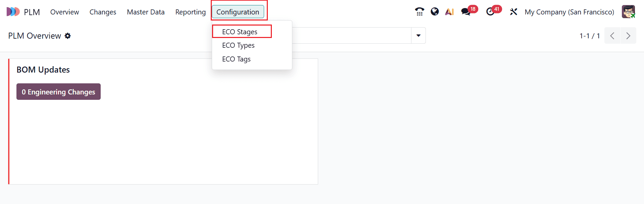Click the developer tools wrench icon

pos(513,11)
